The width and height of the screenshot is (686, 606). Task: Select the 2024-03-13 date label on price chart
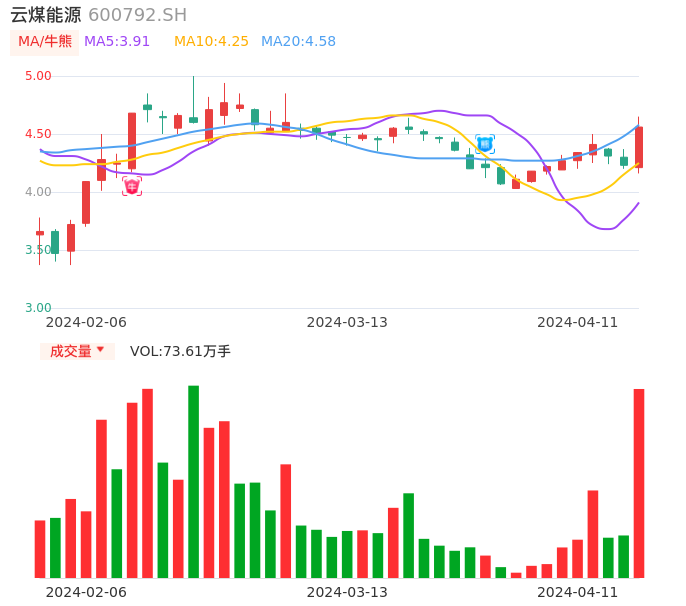pyautogui.click(x=347, y=322)
